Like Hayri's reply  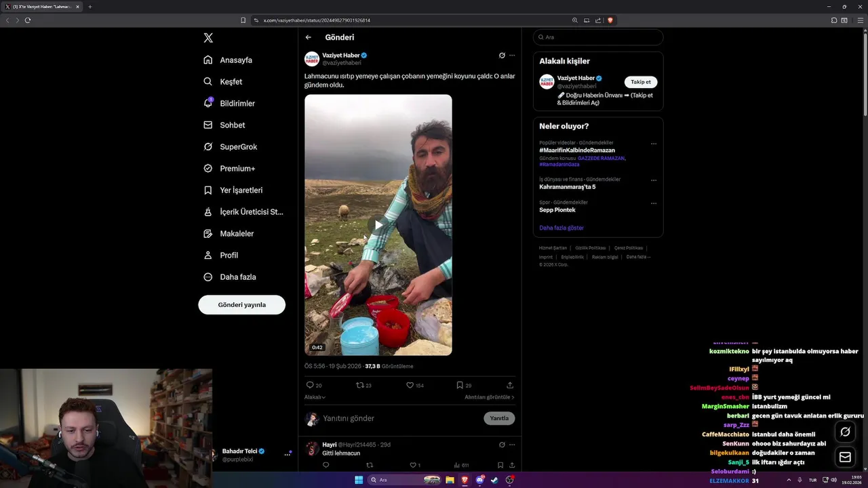pyautogui.click(x=412, y=465)
